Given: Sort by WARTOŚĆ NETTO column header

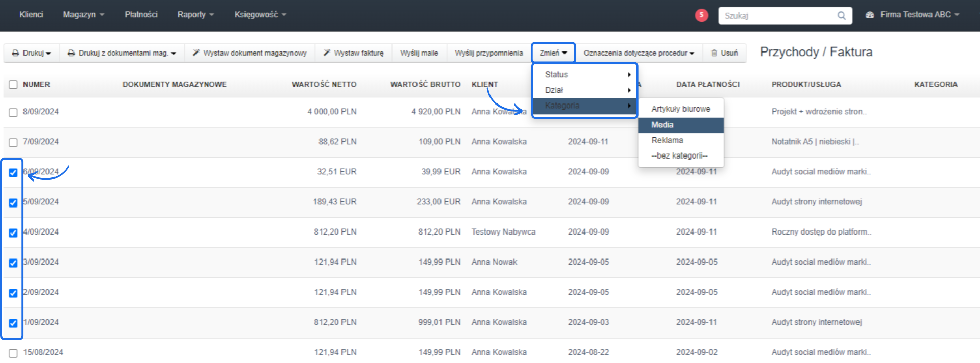Looking at the screenshot, I should 324,85.
